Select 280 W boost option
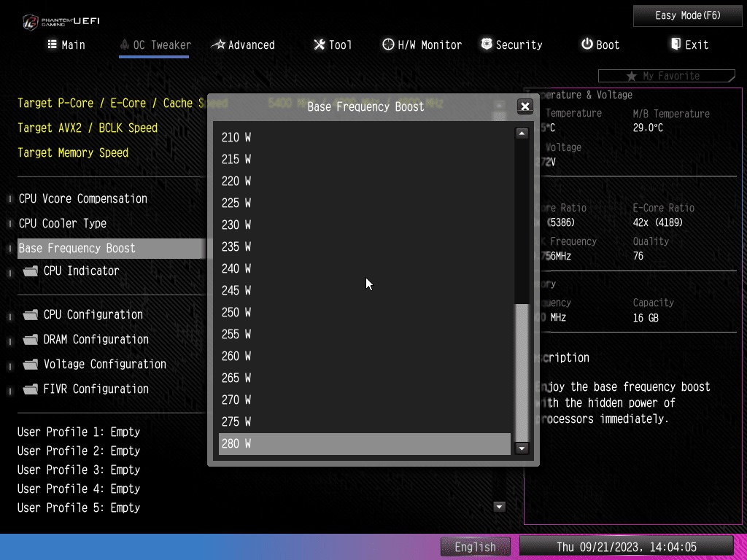Image resolution: width=747 pixels, height=560 pixels. point(364,443)
